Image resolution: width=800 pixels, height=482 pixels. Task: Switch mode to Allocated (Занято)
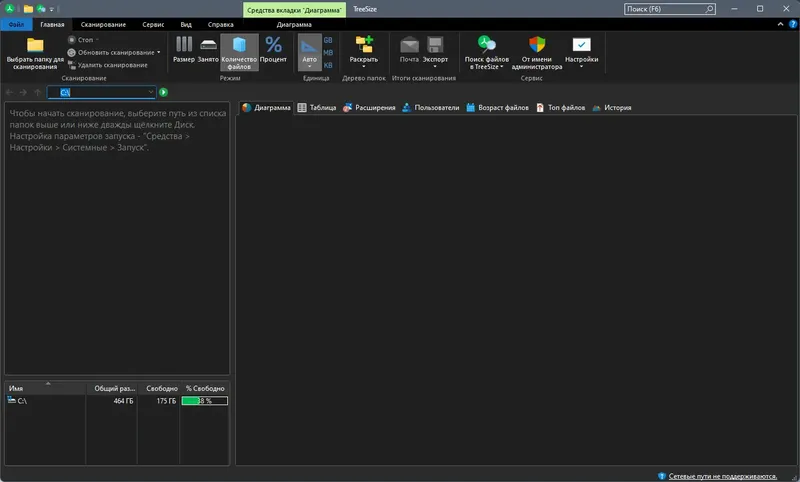pyautogui.click(x=208, y=50)
